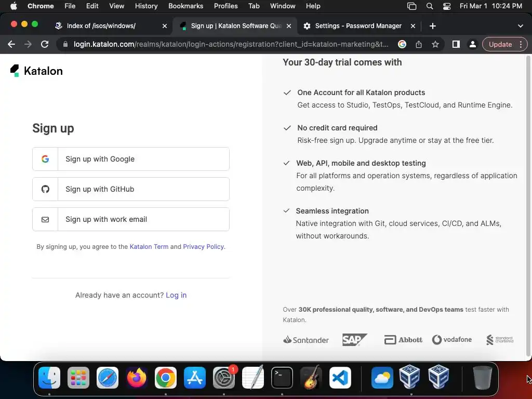Open the View menu
This screenshot has width=532, height=399.
pos(117,6)
